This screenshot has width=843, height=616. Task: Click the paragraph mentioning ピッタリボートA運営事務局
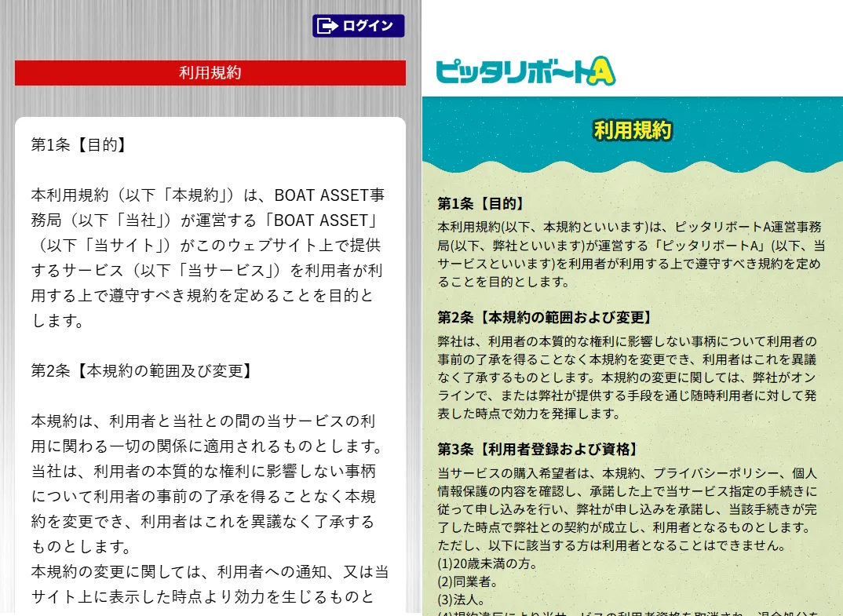[x=630, y=254]
